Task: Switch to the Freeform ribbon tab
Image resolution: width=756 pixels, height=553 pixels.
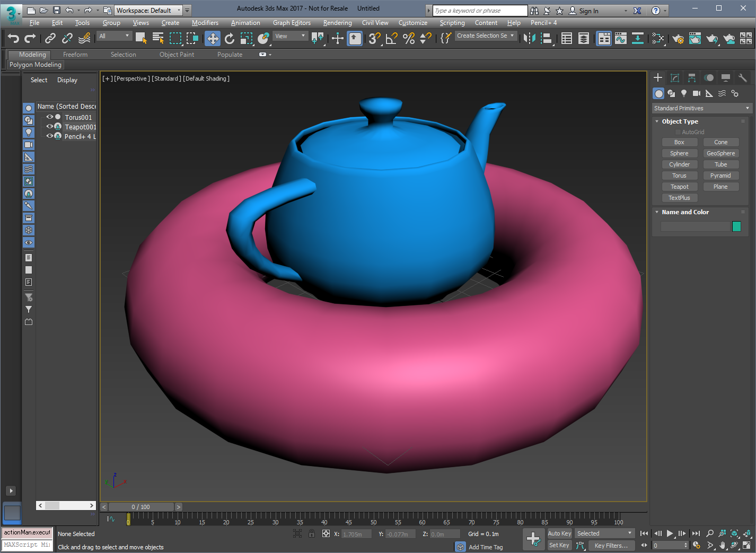Action: click(x=75, y=55)
